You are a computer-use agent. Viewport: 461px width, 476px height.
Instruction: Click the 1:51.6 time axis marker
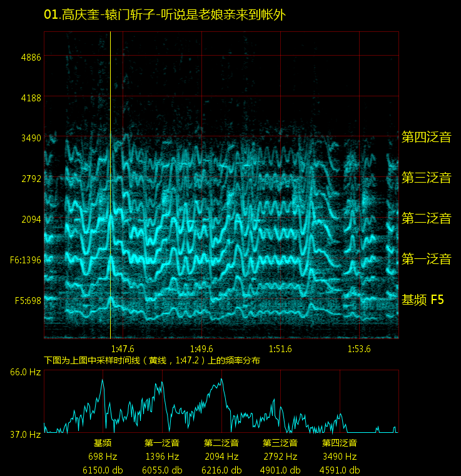tap(280, 349)
